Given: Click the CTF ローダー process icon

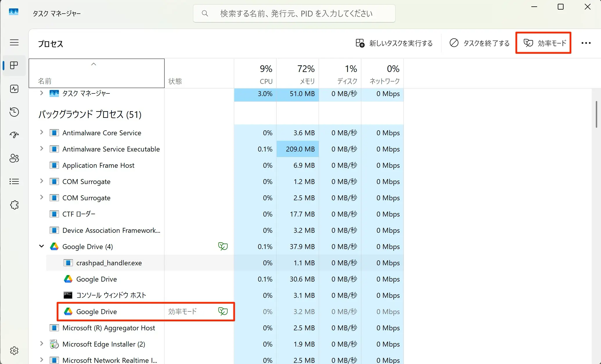Looking at the screenshot, I should (54, 214).
